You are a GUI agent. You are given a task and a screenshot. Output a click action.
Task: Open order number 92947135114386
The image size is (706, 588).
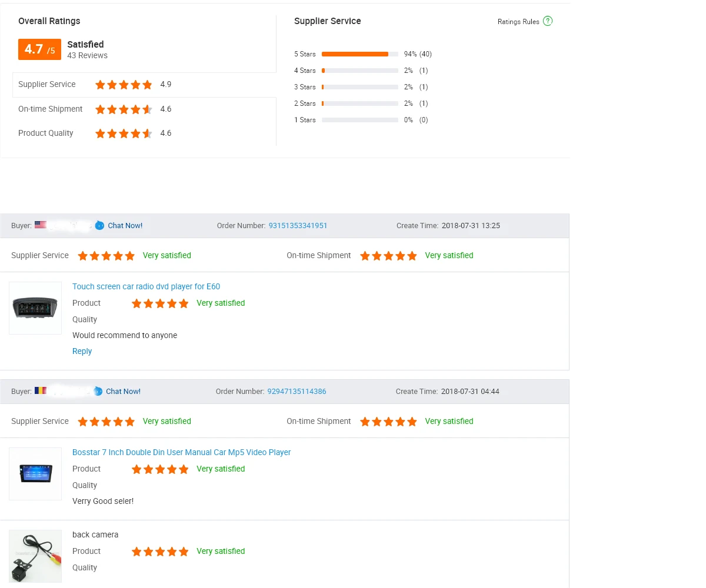coord(297,392)
